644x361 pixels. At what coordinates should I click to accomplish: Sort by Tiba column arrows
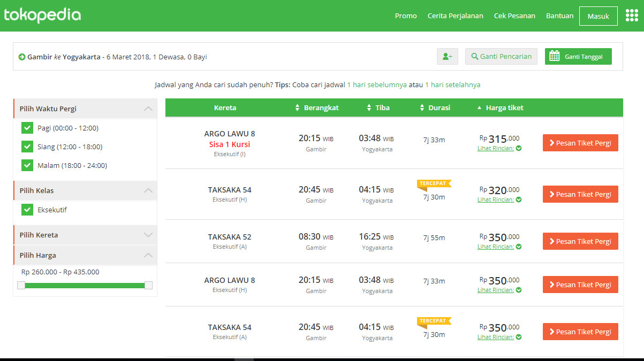(369, 108)
